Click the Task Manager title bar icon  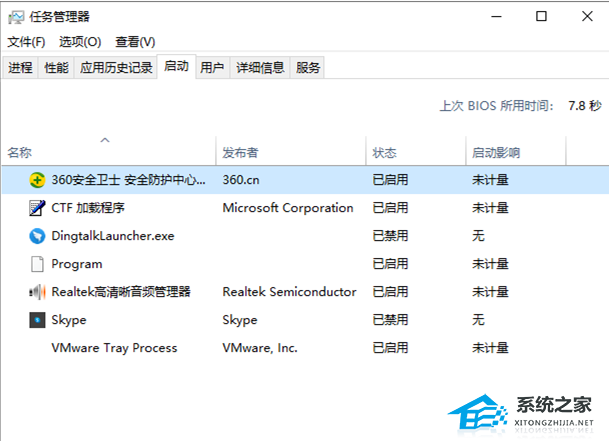[17, 16]
